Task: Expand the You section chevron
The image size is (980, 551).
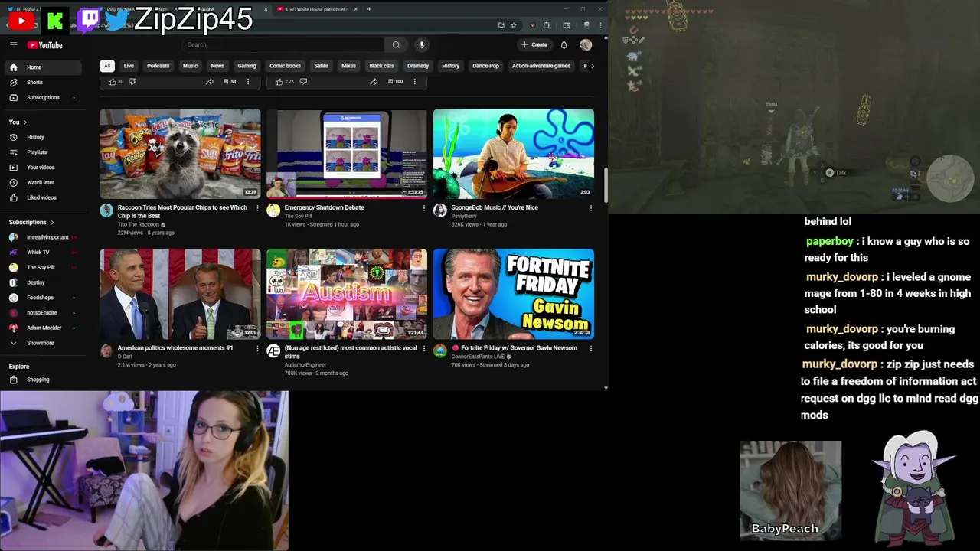Action: (x=24, y=122)
